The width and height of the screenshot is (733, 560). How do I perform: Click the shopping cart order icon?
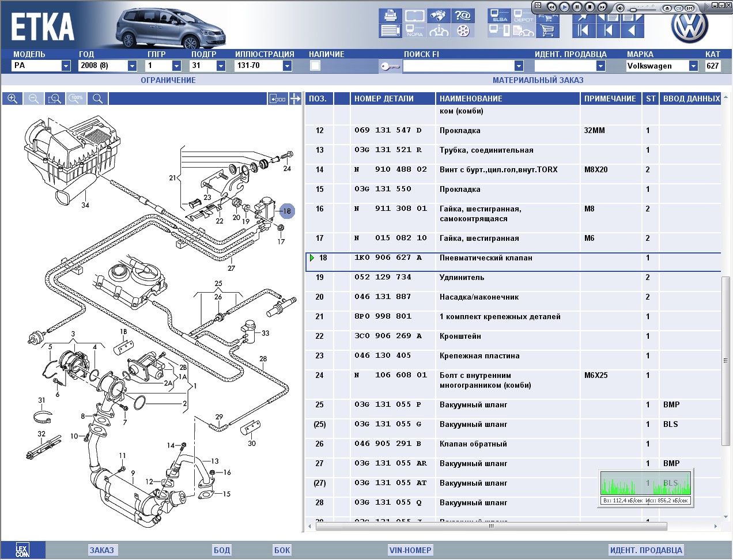pyautogui.click(x=547, y=30)
